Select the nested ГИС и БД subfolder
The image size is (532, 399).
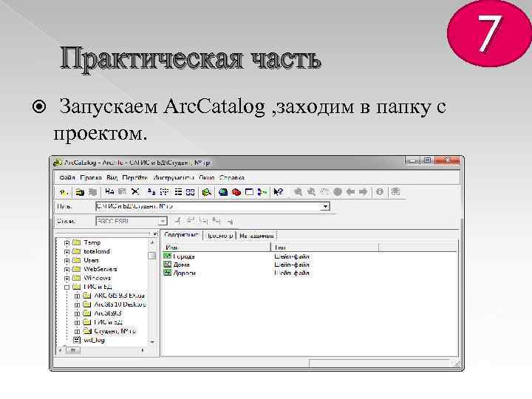(x=103, y=322)
